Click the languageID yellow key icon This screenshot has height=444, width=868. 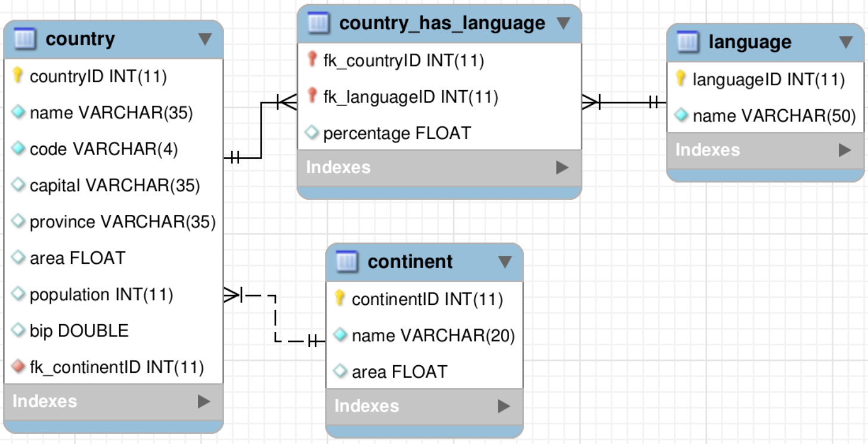[x=681, y=79]
